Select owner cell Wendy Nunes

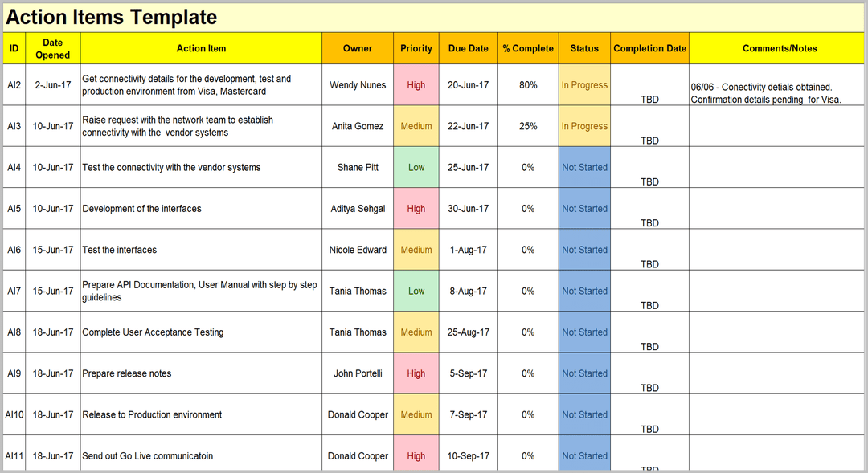358,85
